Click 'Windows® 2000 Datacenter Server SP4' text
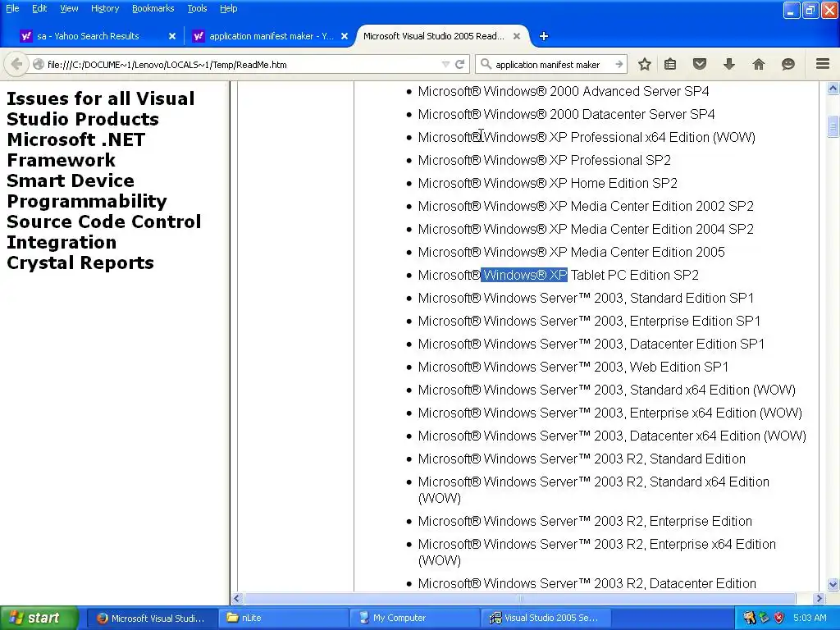The height and width of the screenshot is (630, 840). (x=599, y=114)
